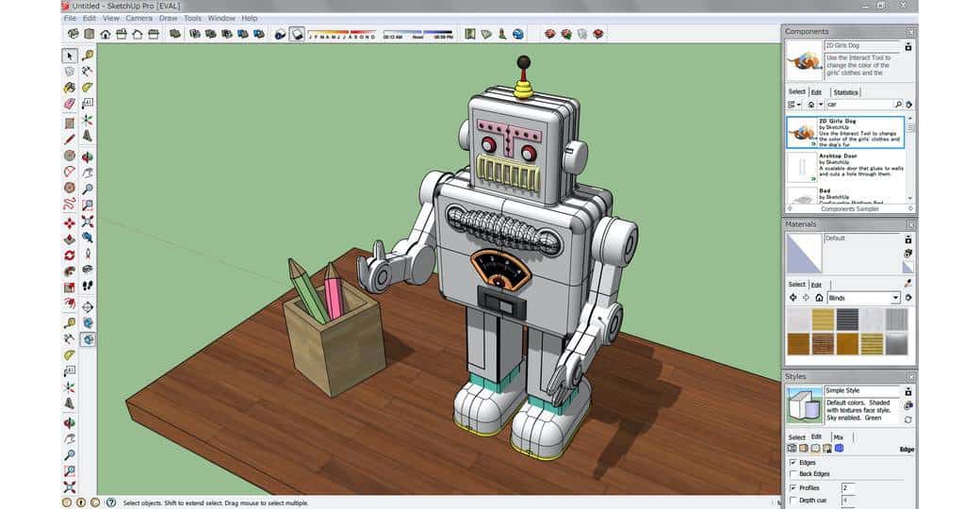Activate the Section Plane tool

(x=88, y=307)
